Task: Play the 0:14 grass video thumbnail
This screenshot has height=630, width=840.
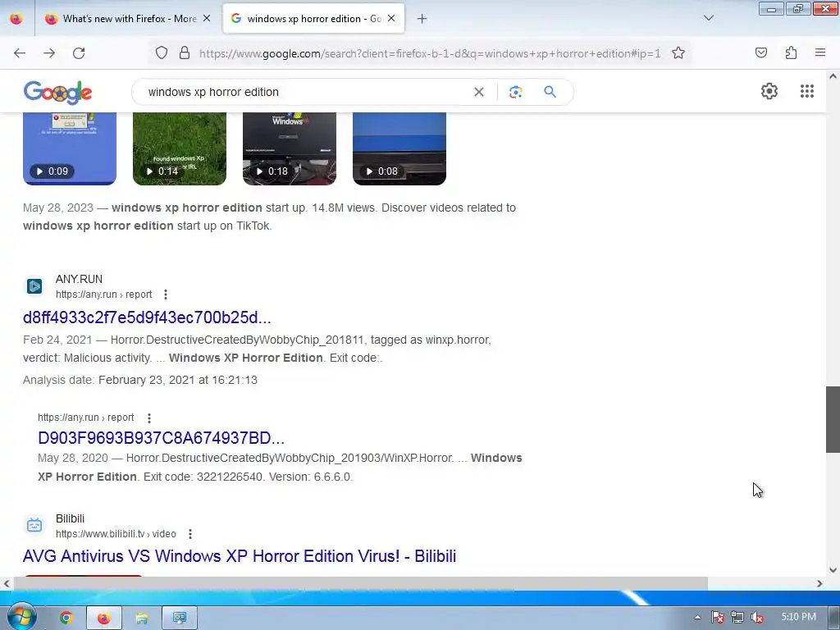Action: (x=180, y=149)
